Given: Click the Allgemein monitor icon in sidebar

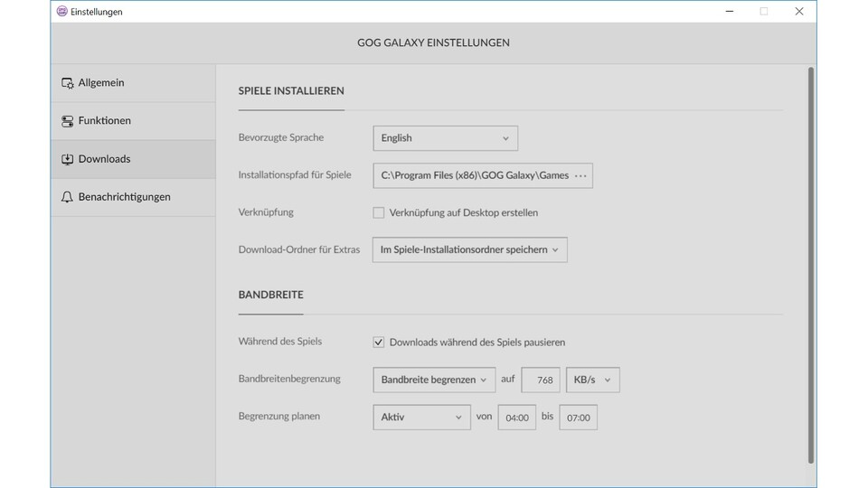Looking at the screenshot, I should point(67,83).
